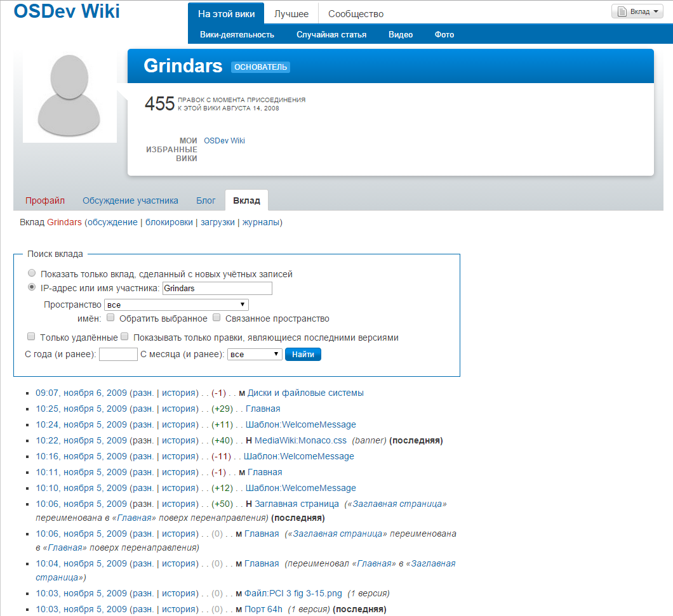Open Файл:PCI 3 fig 3-15.png link
The image size is (673, 616).
[293, 594]
